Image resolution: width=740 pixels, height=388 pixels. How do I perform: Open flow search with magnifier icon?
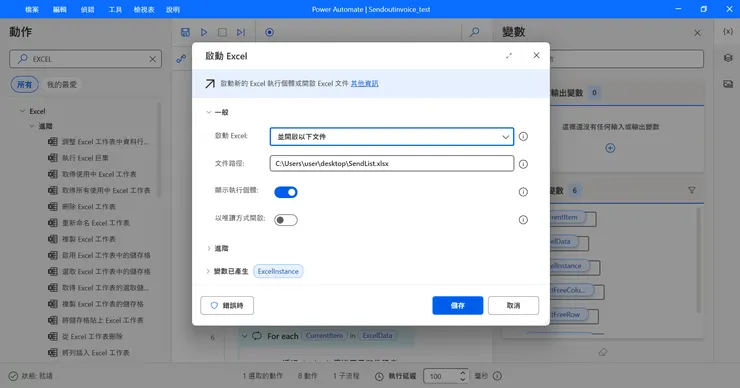coord(475,32)
